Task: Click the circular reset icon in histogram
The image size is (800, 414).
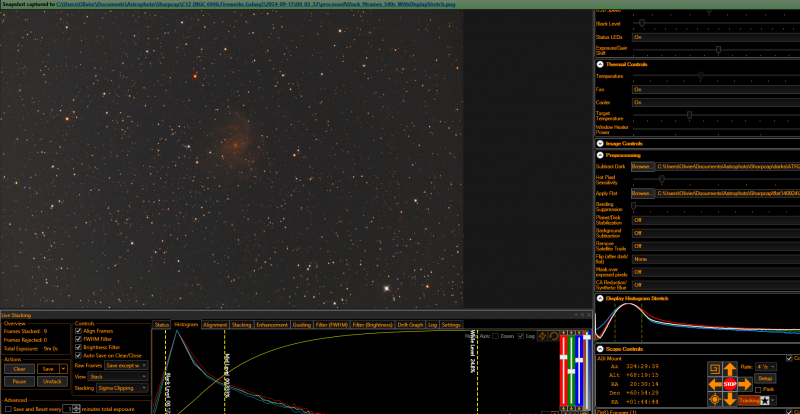Action: 553,336
